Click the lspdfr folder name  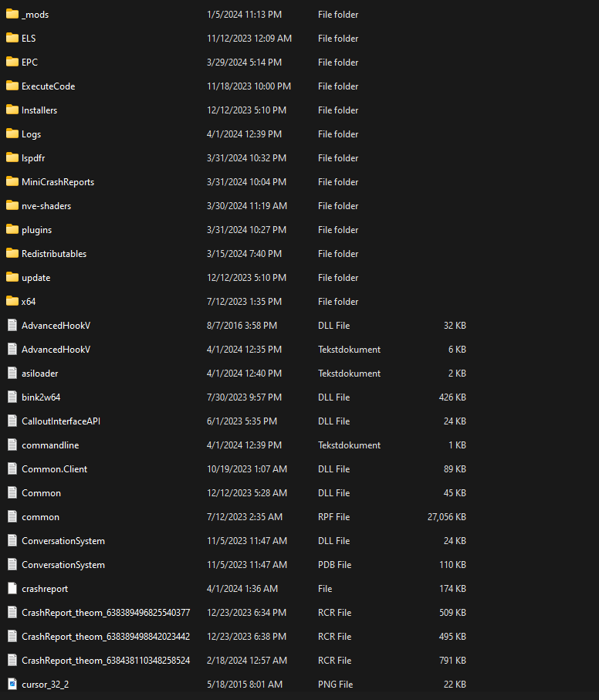click(33, 158)
